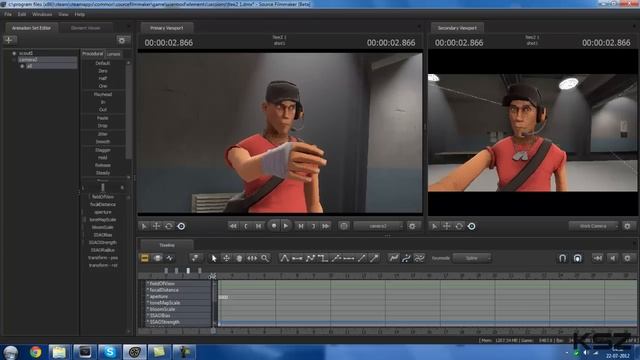Toggle the lighting button beside camera2 dropdown
This screenshot has width=640, height=360.
(344, 226)
